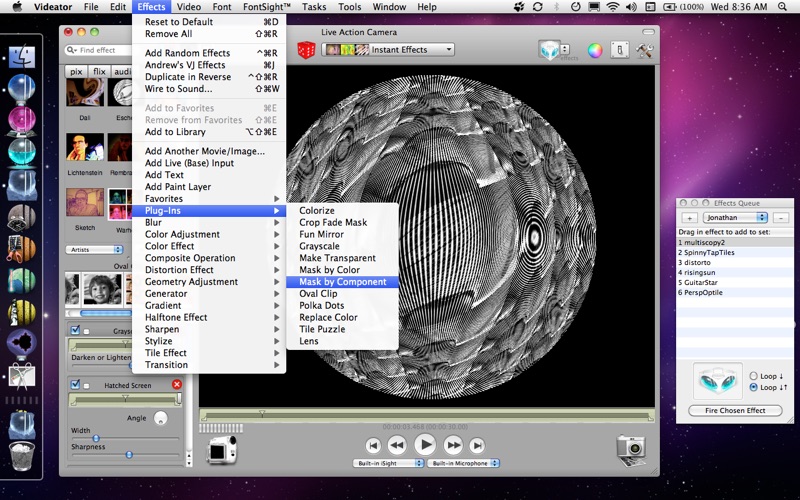Expand the Blur submenu
Viewport: 800px width, 500px height.
(x=209, y=222)
